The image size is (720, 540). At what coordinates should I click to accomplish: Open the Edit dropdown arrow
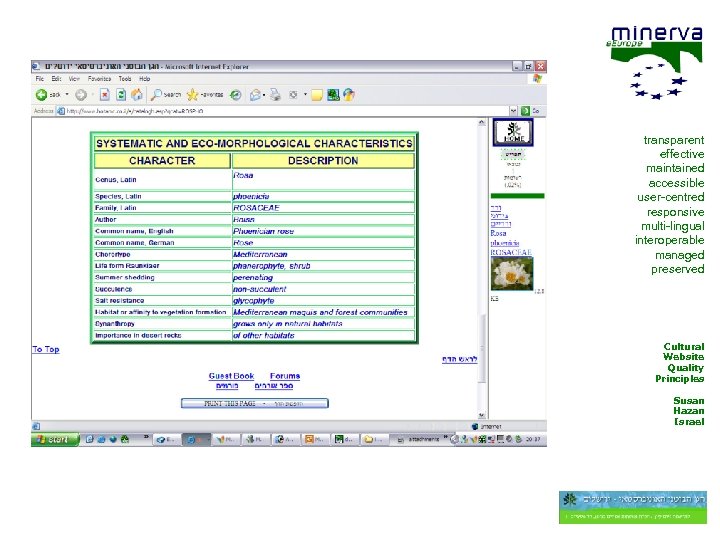(x=305, y=95)
